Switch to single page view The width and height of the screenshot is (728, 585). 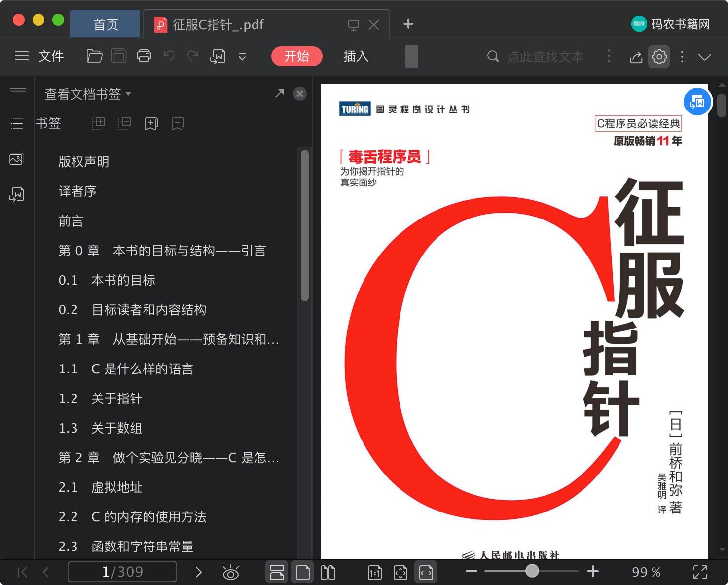[x=303, y=572]
